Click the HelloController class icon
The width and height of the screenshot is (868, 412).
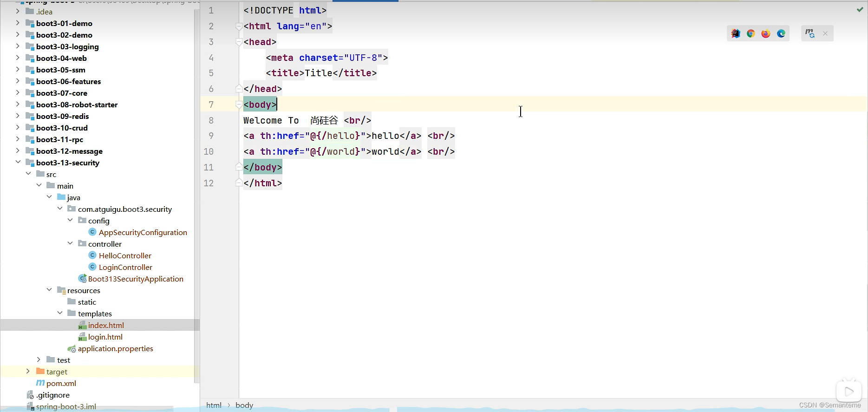(92, 255)
